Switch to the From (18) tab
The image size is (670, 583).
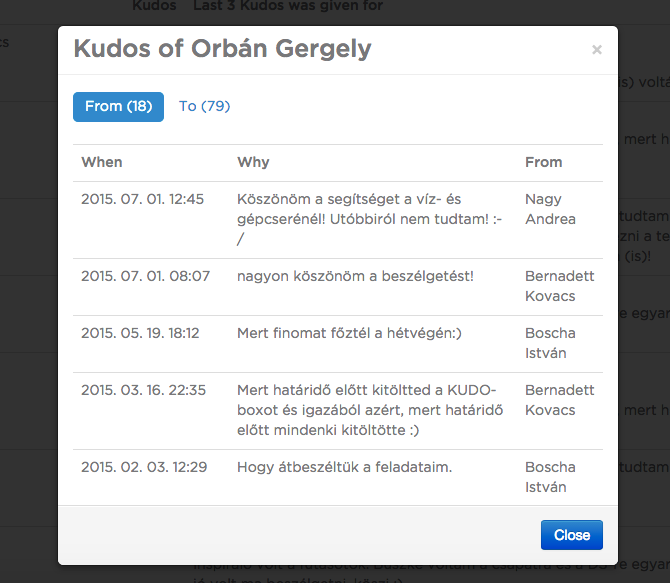[118, 107]
